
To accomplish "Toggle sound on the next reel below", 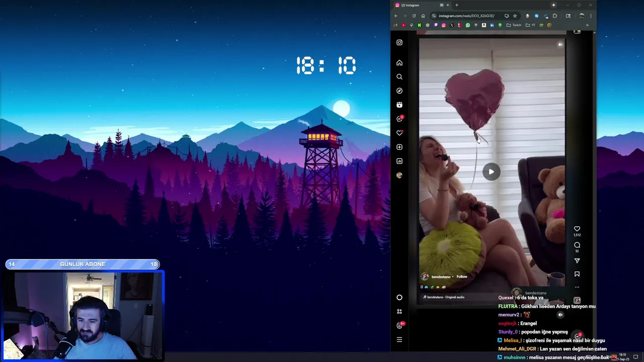I will (560, 315).
